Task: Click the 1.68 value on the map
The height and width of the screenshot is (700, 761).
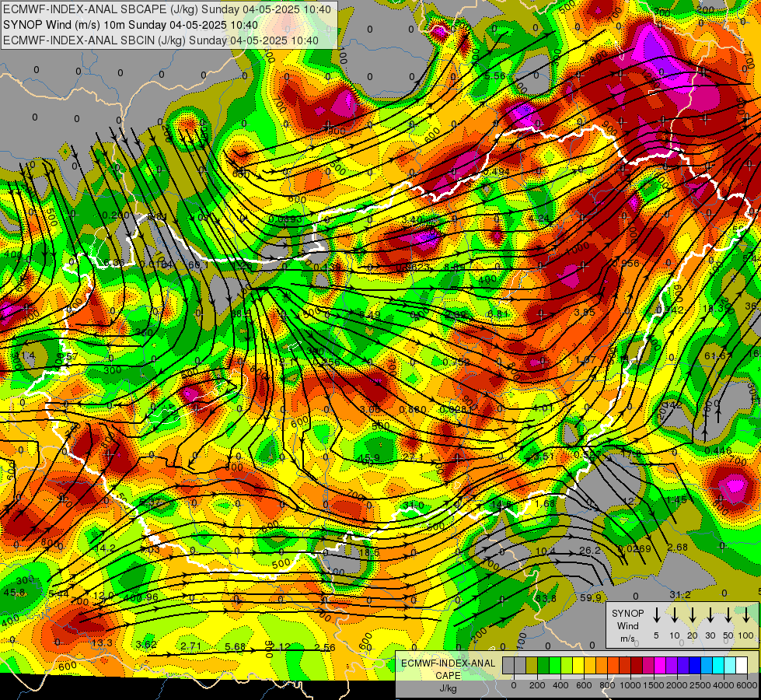Action: tap(545, 503)
